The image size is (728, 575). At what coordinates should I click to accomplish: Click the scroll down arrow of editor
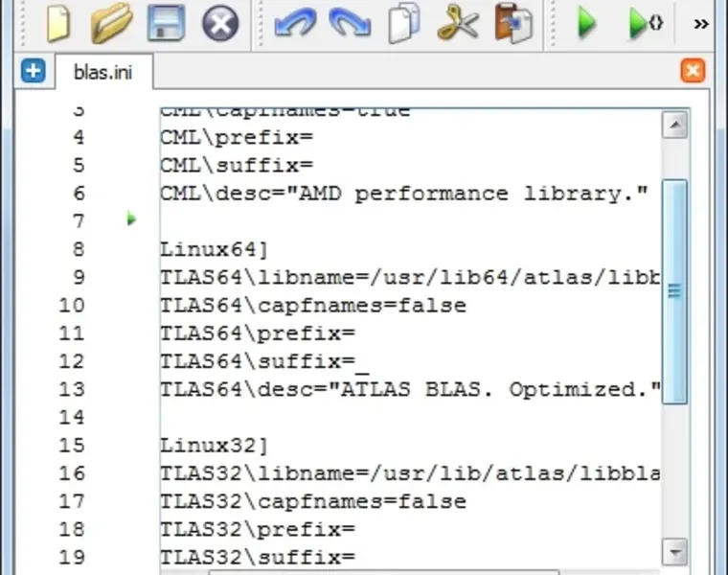[675, 552]
